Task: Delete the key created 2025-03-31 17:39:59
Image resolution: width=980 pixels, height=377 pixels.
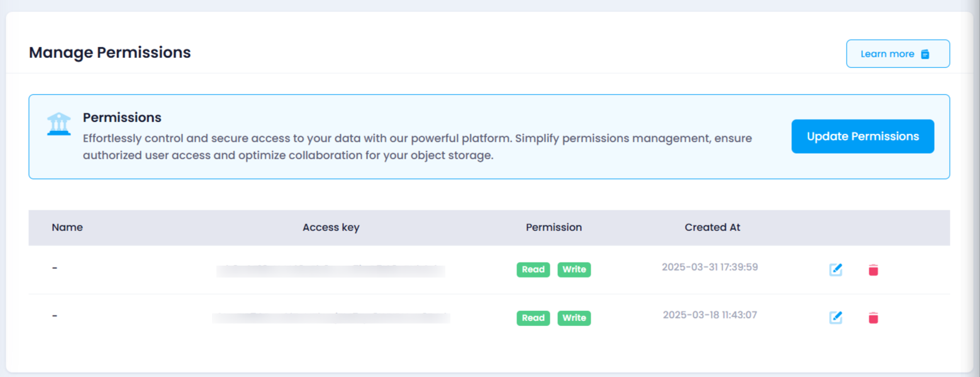Action: (x=873, y=269)
